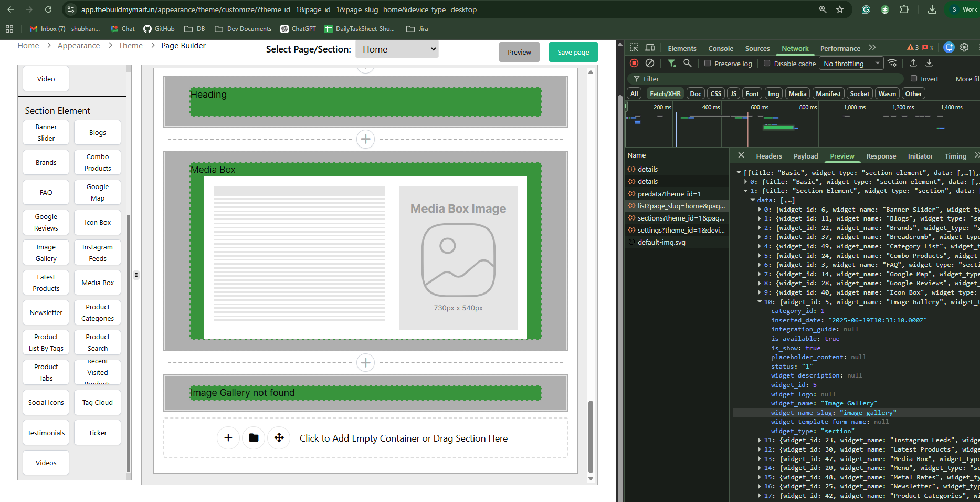The height and width of the screenshot is (502, 980).
Task: Expand widget_id 23 Instagram Feeds entry
Action: [x=760, y=441]
